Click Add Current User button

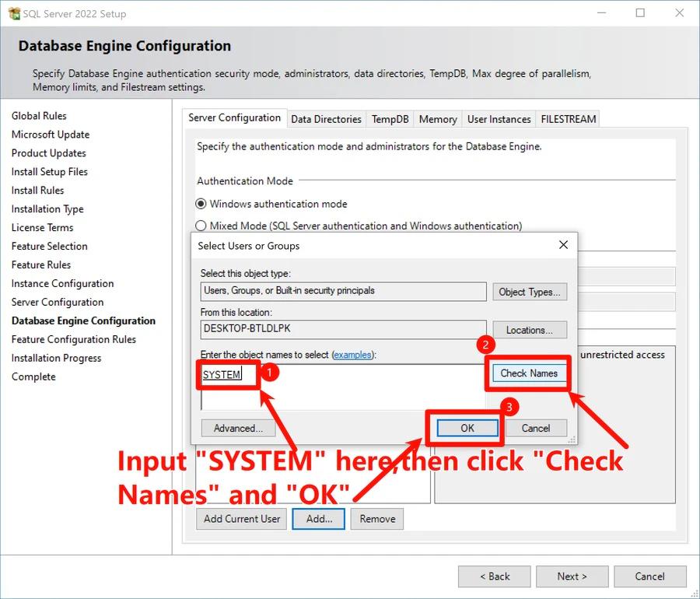click(242, 519)
